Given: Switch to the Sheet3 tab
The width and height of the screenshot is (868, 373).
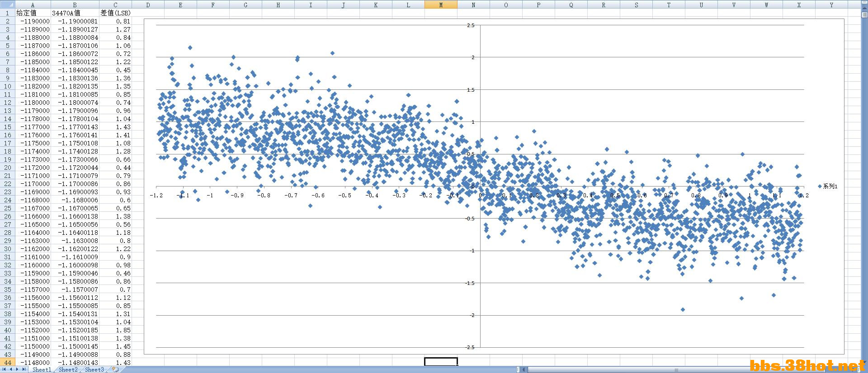Looking at the screenshot, I should [x=94, y=369].
